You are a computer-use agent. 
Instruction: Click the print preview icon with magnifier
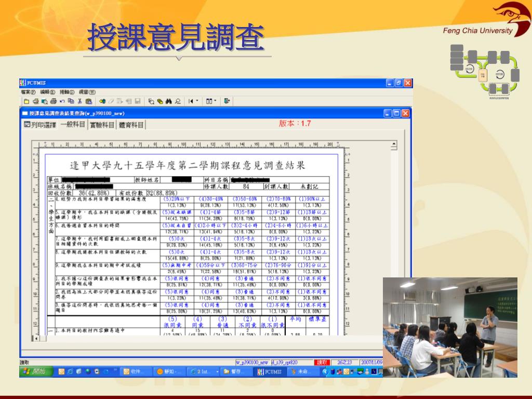pyautogui.click(x=44, y=101)
